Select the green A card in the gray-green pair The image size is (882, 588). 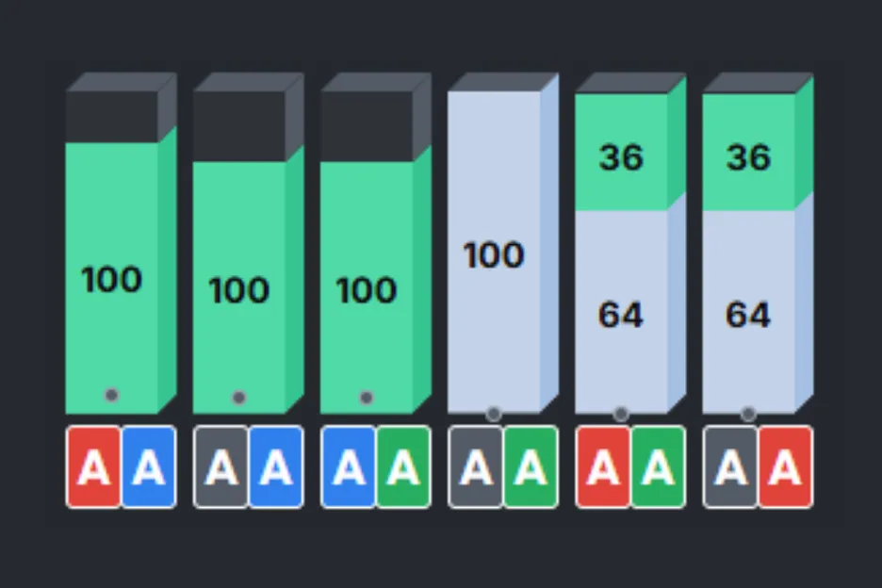tap(531, 467)
